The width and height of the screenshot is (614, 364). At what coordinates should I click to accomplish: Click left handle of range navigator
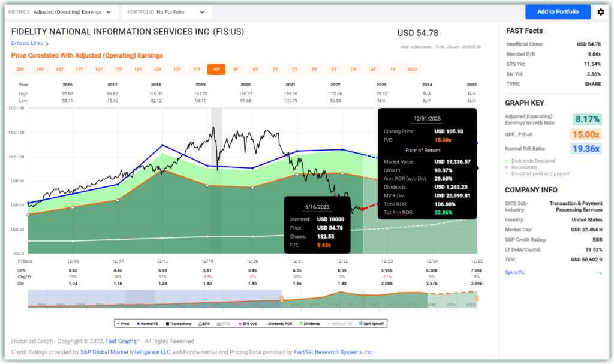point(282,299)
